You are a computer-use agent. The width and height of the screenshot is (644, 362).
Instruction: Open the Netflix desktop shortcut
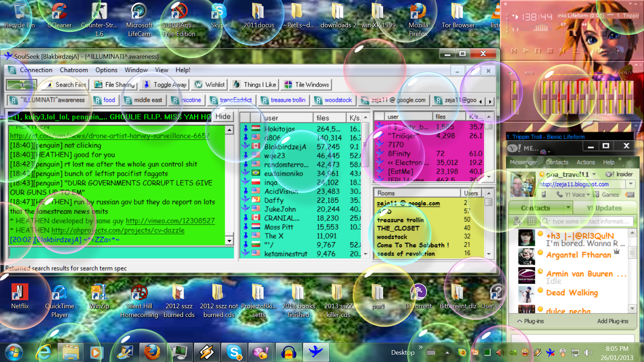tap(20, 296)
